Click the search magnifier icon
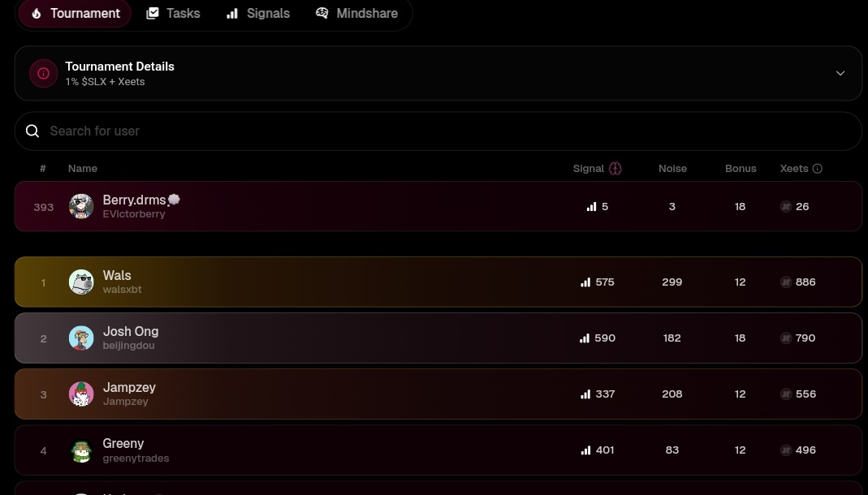 click(32, 131)
